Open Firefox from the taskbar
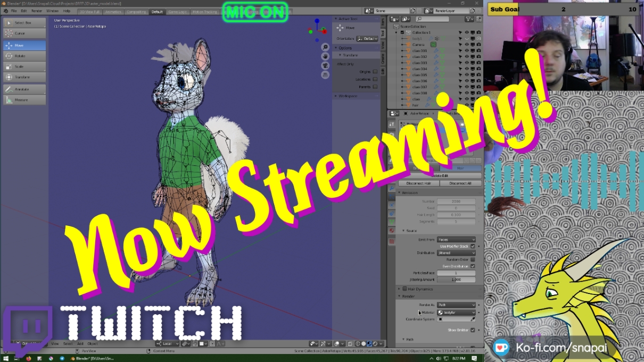The width and height of the screenshot is (644, 362). [x=28, y=358]
